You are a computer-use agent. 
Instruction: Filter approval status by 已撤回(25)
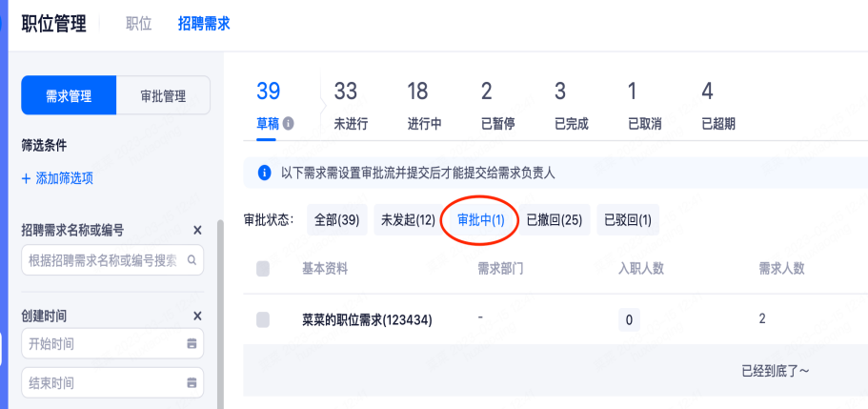pyautogui.click(x=554, y=220)
